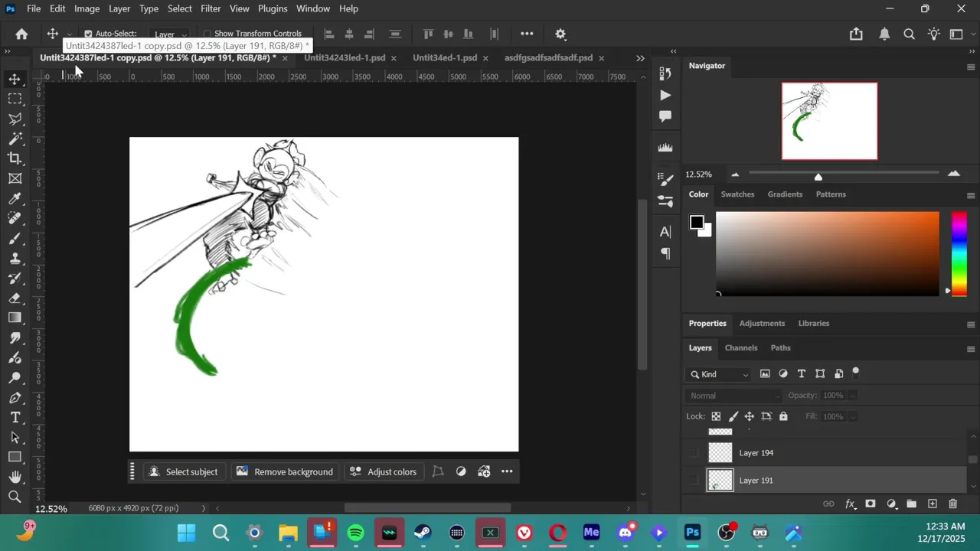Select the Magic Wand tool

tap(15, 139)
